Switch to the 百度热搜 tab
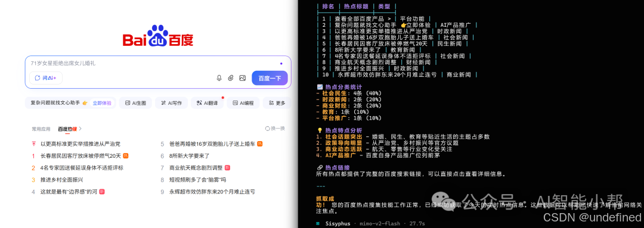Image resolution: width=644 pixels, height=228 pixels. point(67,129)
